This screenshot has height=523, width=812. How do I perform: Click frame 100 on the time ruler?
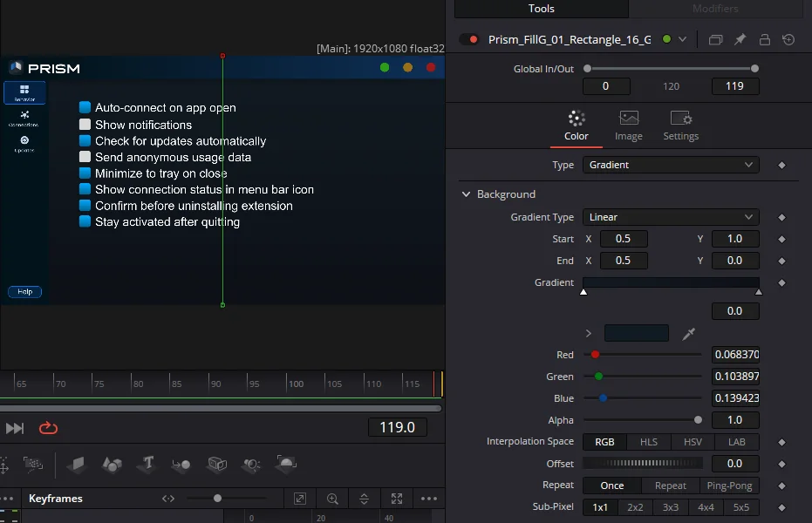click(296, 384)
